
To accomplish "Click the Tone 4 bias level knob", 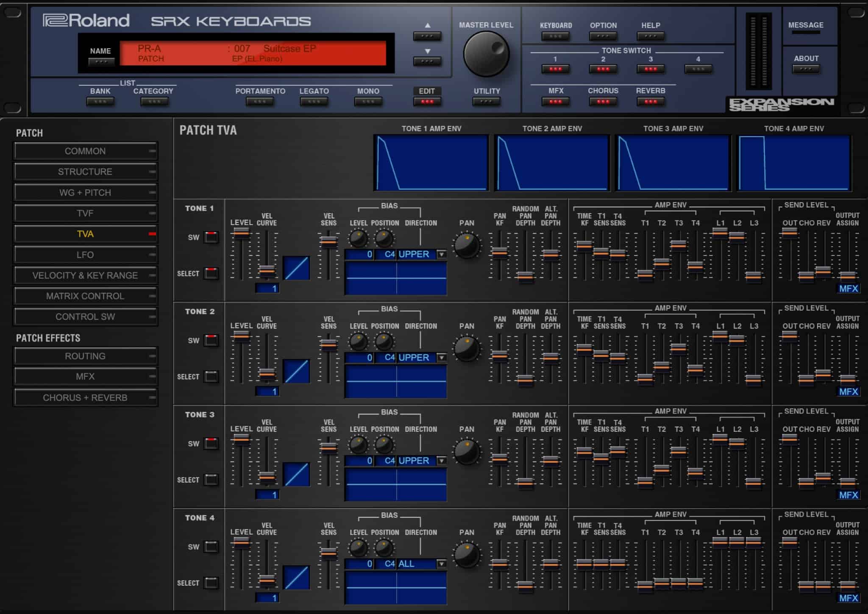I will click(x=359, y=548).
